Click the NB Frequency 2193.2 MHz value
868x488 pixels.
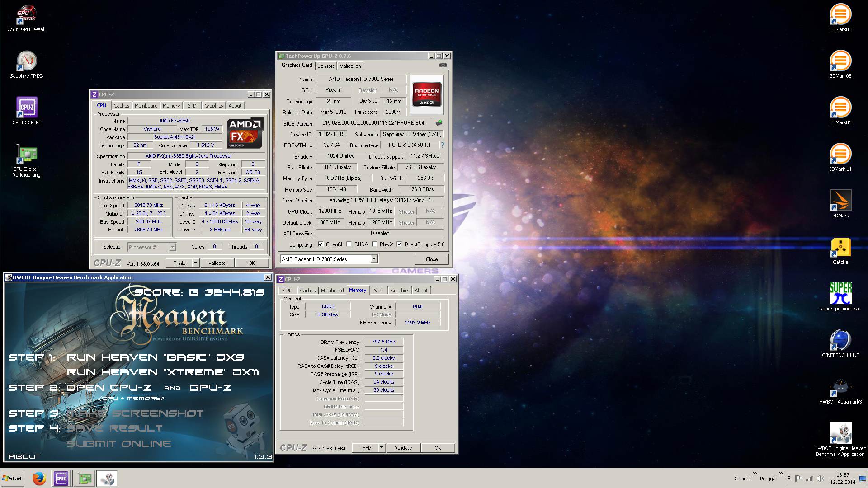(417, 323)
